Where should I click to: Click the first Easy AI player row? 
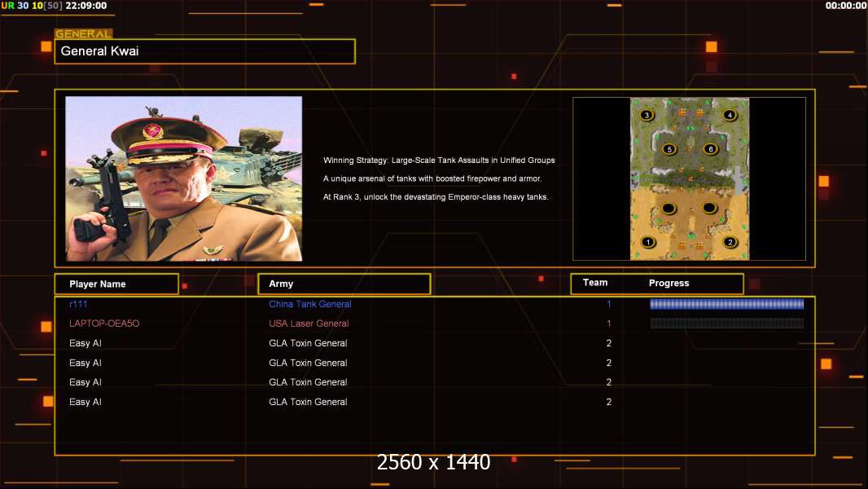[x=85, y=343]
